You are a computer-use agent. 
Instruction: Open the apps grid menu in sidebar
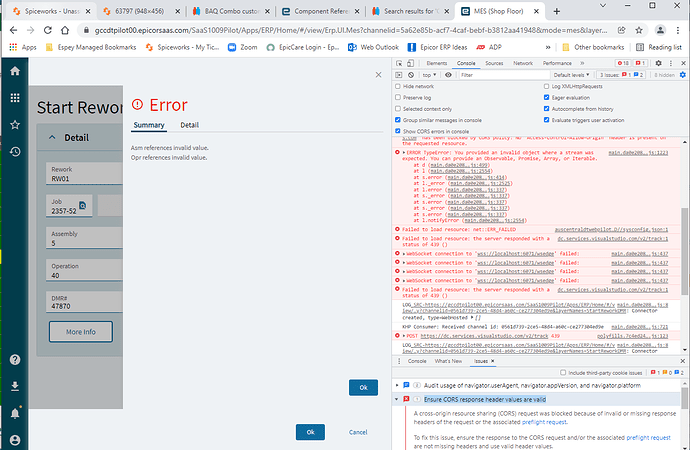point(15,98)
